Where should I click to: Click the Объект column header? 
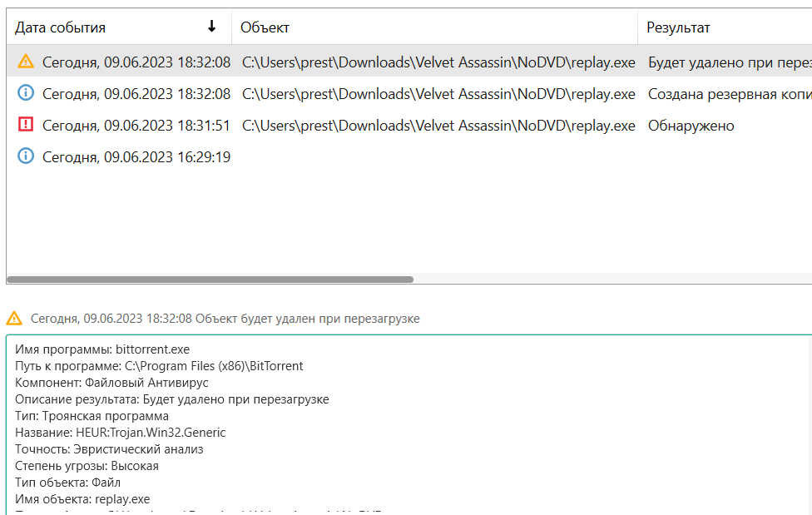point(265,27)
